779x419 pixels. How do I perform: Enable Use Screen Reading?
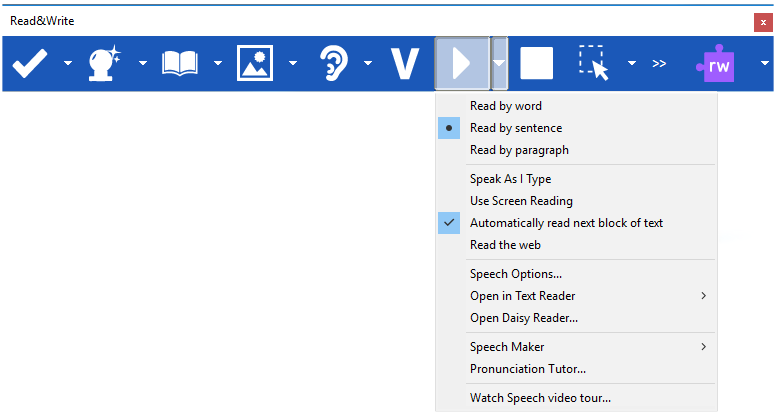click(576, 201)
